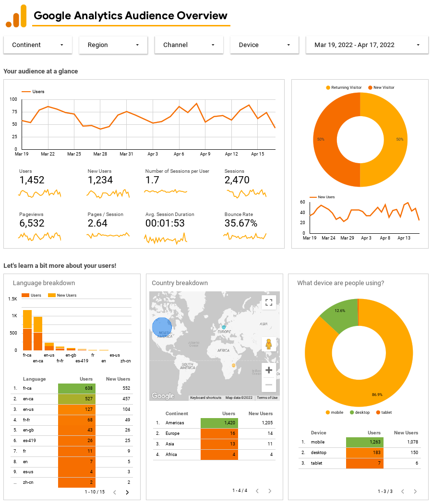Click previous page arrow under Continent table
The height and width of the screenshot is (504, 432).
coord(257,491)
